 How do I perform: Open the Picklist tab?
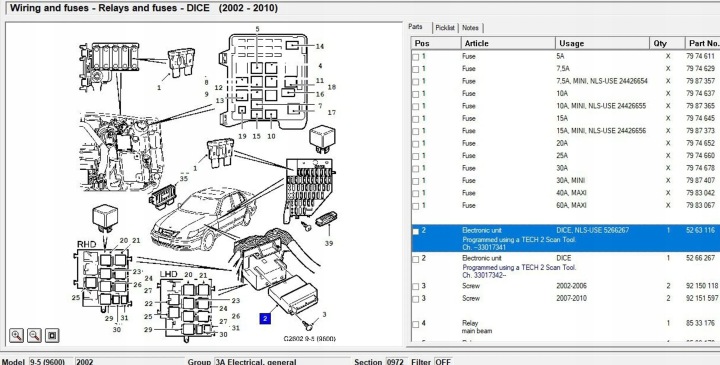[x=444, y=28]
